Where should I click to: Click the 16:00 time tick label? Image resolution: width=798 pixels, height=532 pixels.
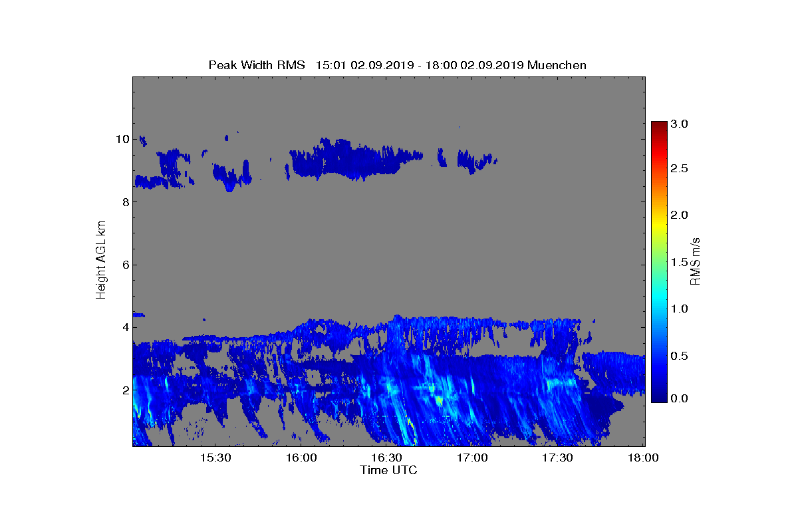point(302,458)
